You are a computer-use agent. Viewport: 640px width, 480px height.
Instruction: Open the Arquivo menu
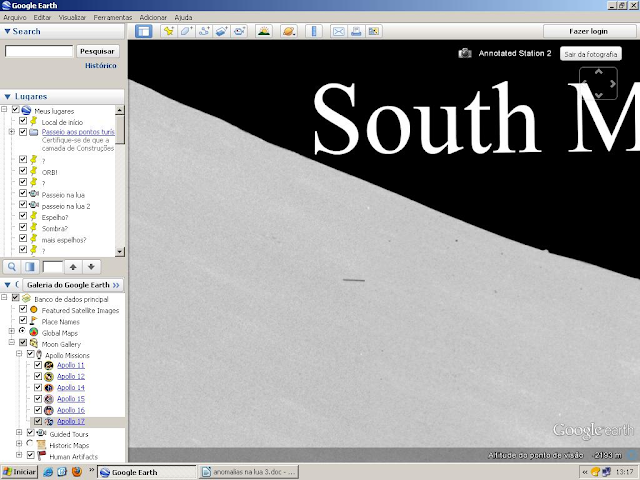15,18
